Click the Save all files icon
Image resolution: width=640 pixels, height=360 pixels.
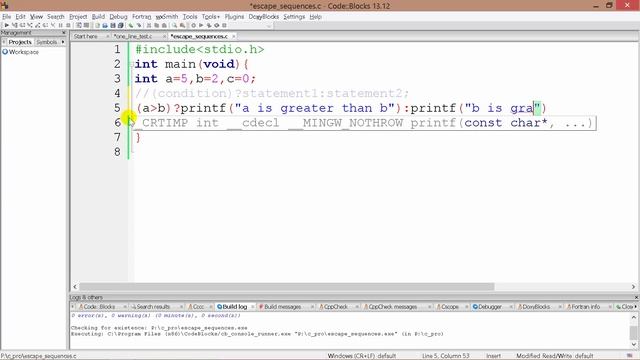(120, 25)
